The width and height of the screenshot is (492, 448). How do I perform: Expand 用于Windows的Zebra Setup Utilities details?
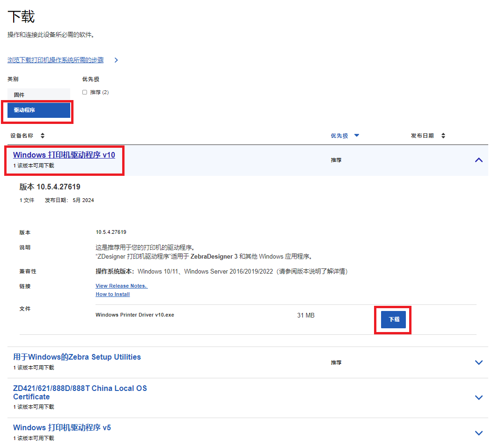(x=478, y=362)
